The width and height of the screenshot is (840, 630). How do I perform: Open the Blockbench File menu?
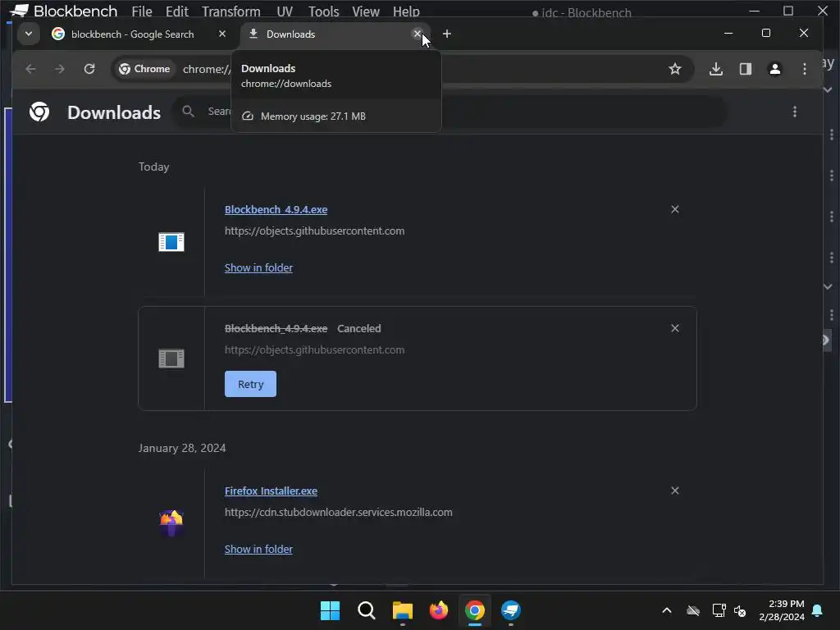coord(141,11)
